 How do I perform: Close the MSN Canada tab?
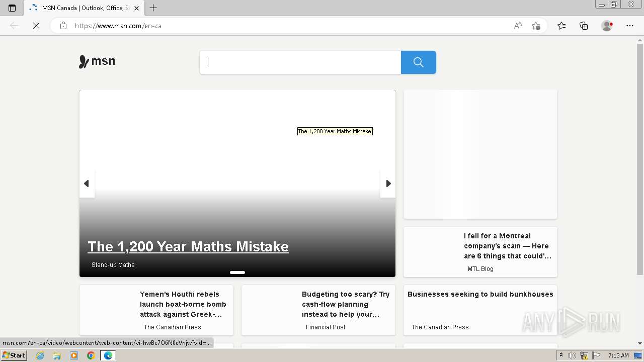136,8
